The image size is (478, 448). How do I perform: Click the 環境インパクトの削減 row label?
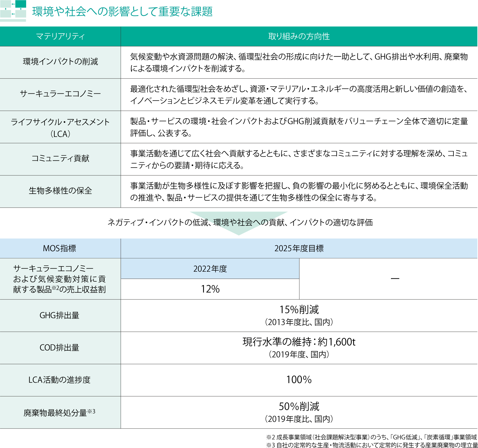tap(60, 62)
